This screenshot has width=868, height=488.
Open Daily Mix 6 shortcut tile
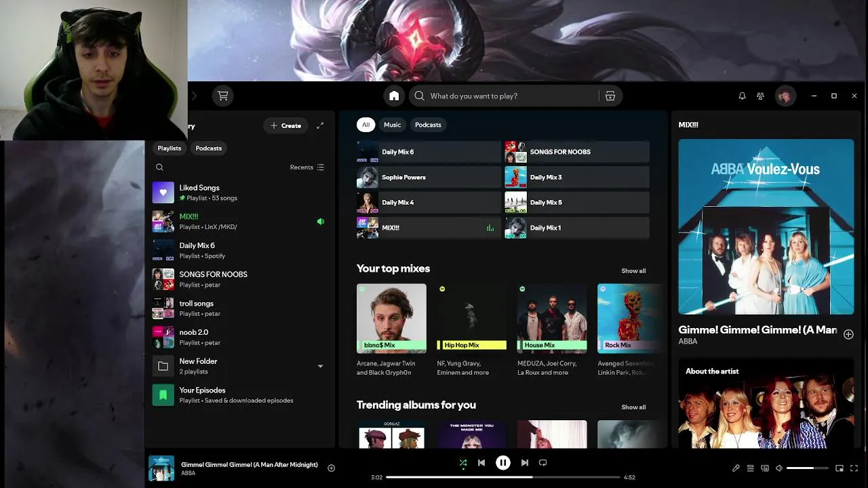(x=429, y=152)
